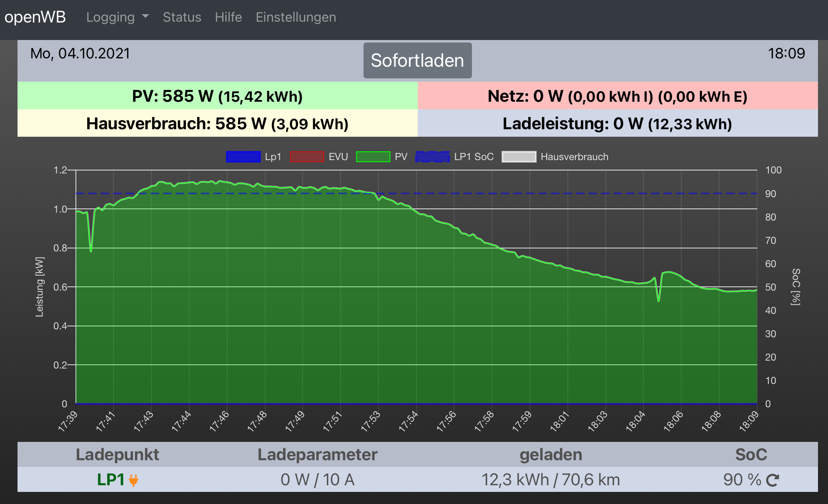Click the Ladeleistung charging power tile

point(617,123)
